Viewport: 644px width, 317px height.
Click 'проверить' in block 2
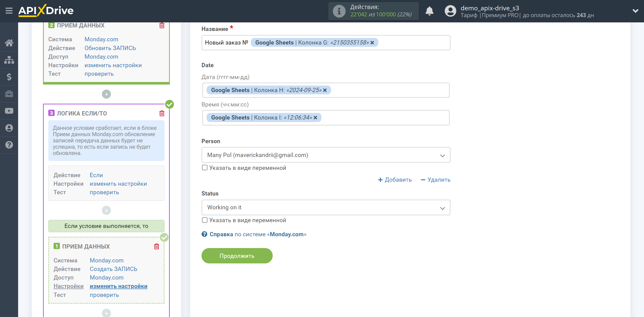(99, 74)
